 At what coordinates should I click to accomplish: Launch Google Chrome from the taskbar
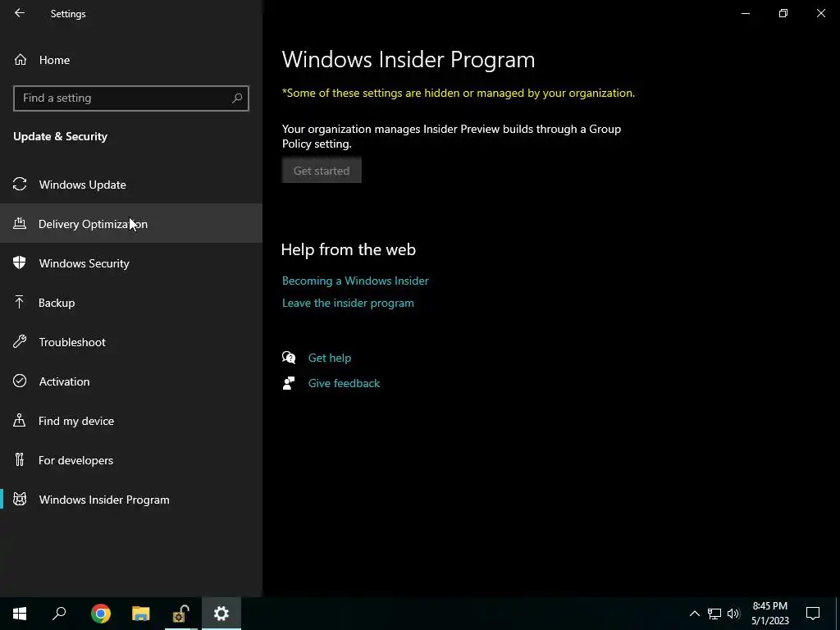pyautogui.click(x=101, y=614)
